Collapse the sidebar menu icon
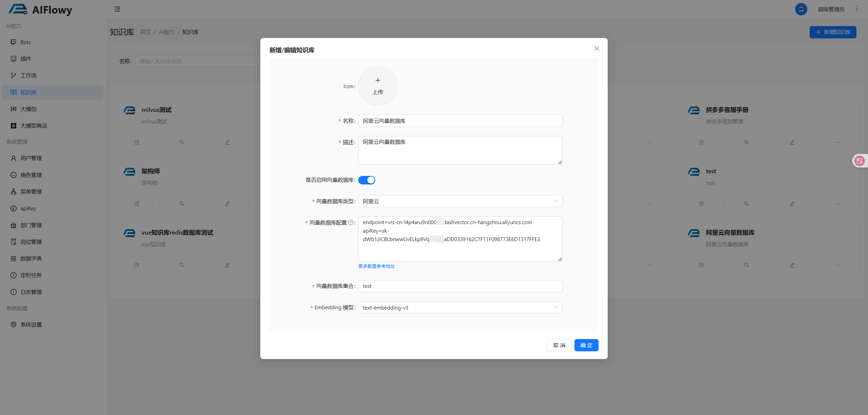 [117, 9]
